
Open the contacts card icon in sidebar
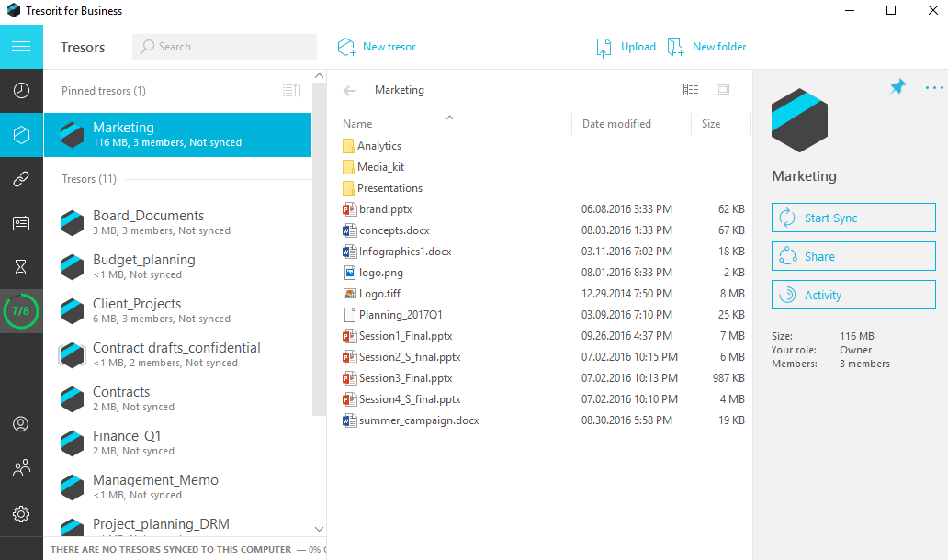coord(21,223)
